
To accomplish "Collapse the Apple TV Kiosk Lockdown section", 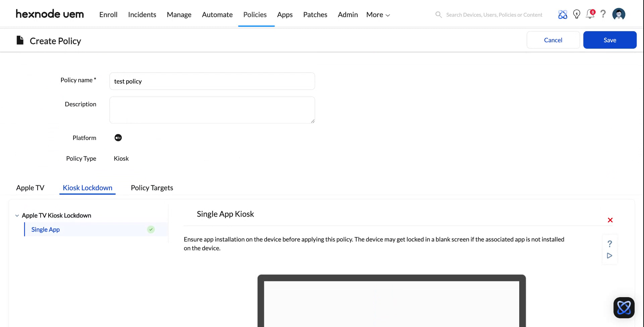I will 17,215.
